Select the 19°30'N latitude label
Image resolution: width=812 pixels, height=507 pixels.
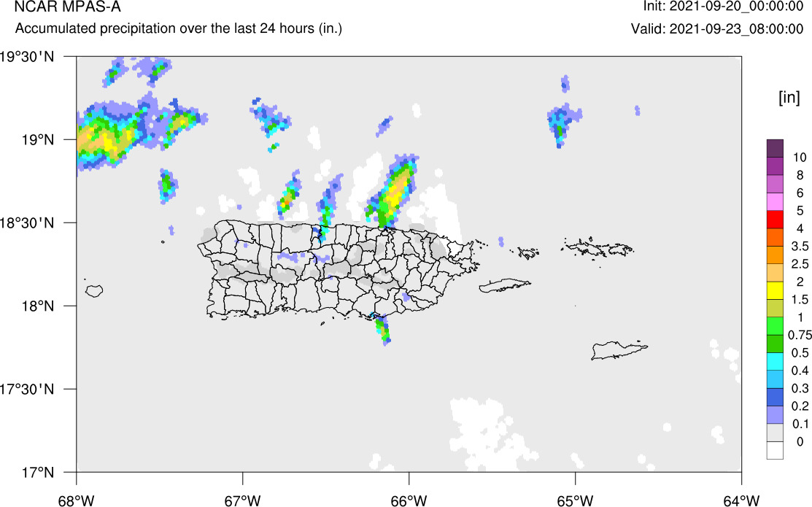pos(27,56)
